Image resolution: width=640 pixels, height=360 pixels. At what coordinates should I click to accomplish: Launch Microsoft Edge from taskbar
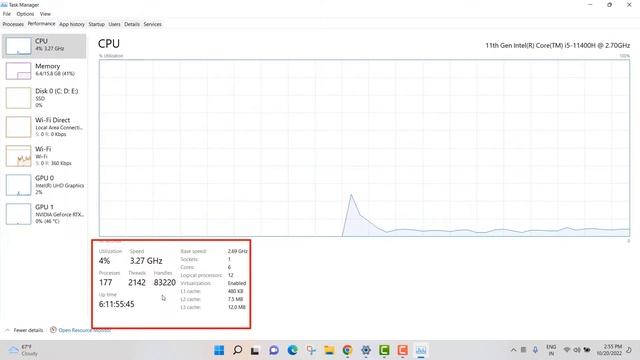point(292,350)
